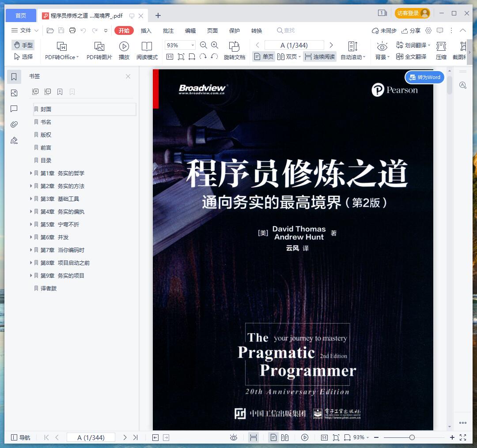Activate the 选择 selection tool
The height and width of the screenshot is (448, 477).
(x=23, y=56)
